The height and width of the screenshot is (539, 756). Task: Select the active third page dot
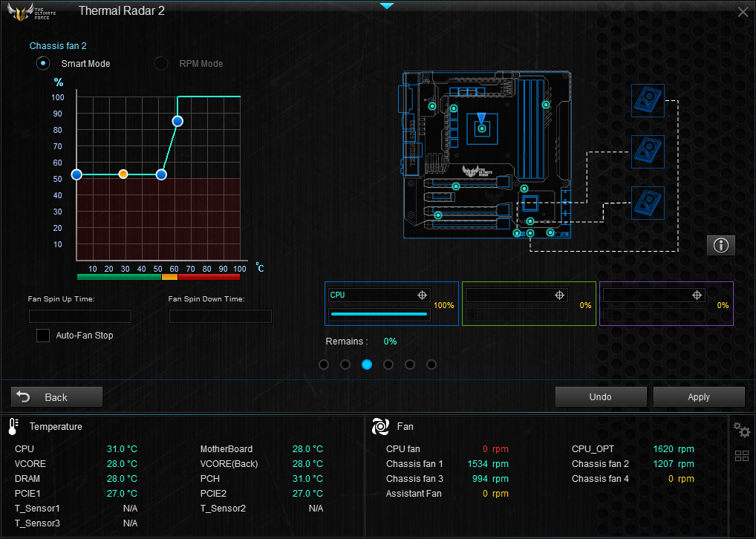[367, 365]
